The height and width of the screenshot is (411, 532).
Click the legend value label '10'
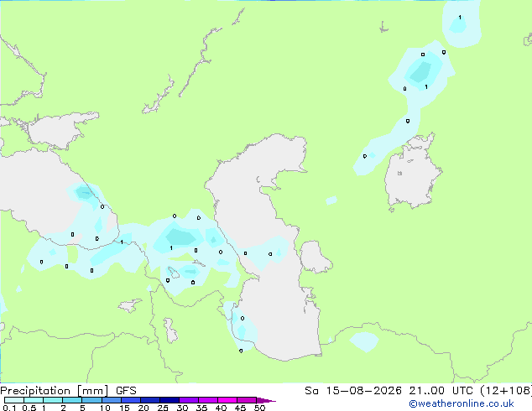105,408
